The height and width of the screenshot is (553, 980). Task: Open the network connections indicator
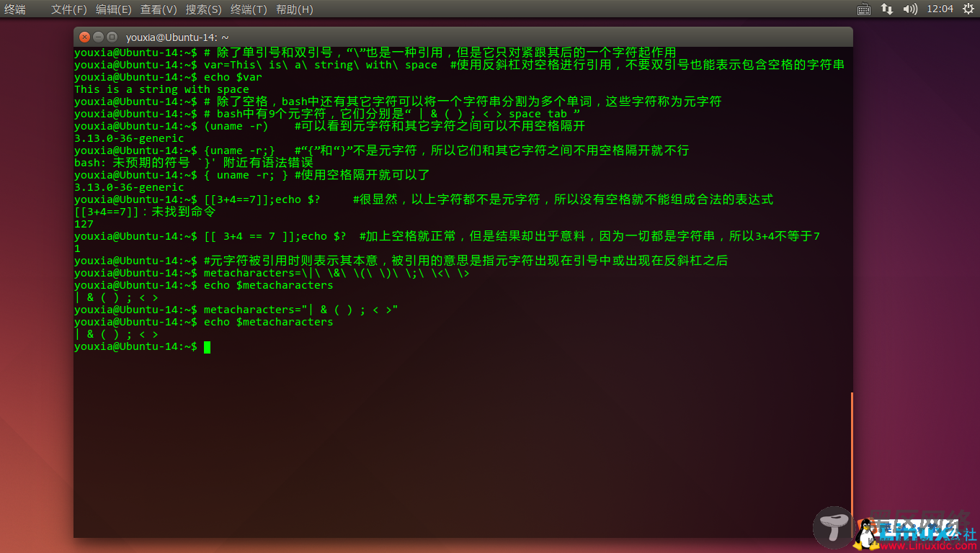pos(887,9)
